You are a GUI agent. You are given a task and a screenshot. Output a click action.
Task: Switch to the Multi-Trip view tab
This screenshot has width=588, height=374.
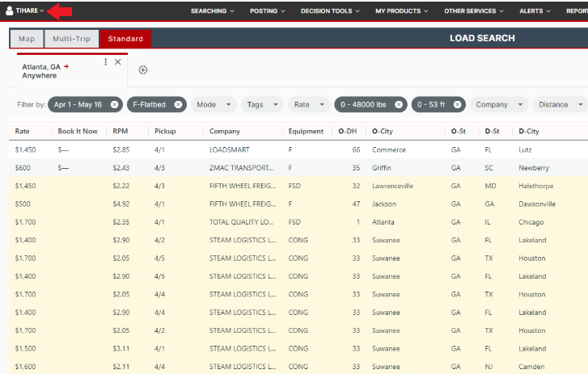click(72, 39)
